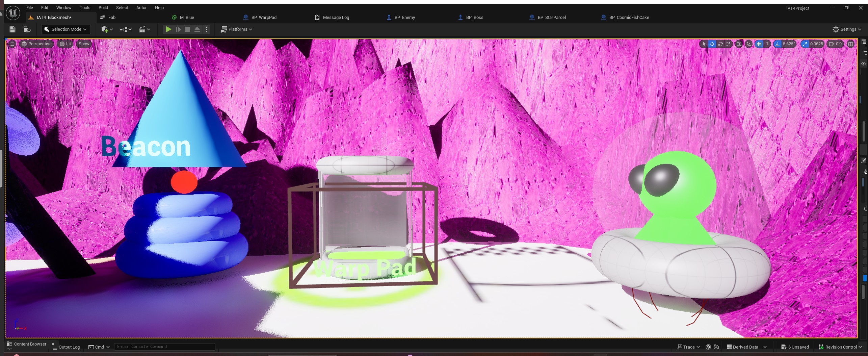868x356 pixels.
Task: Open the Blueprints dropdown in toolbar
Action: click(126, 29)
